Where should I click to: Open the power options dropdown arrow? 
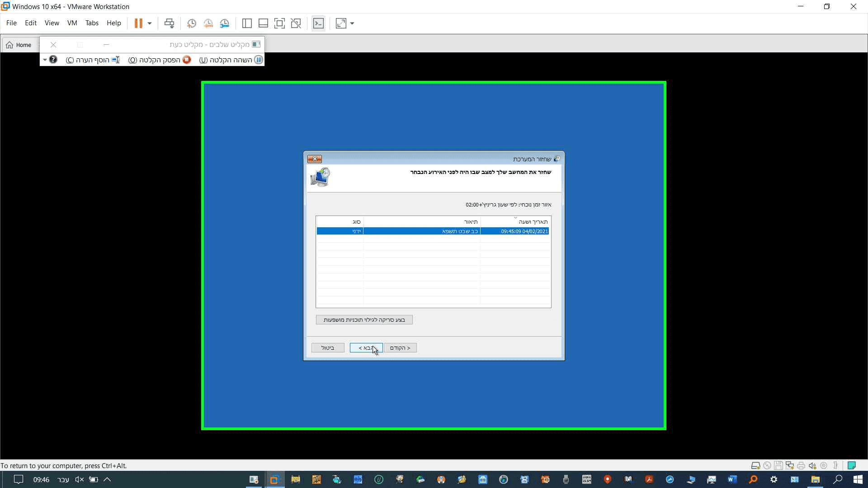click(150, 23)
